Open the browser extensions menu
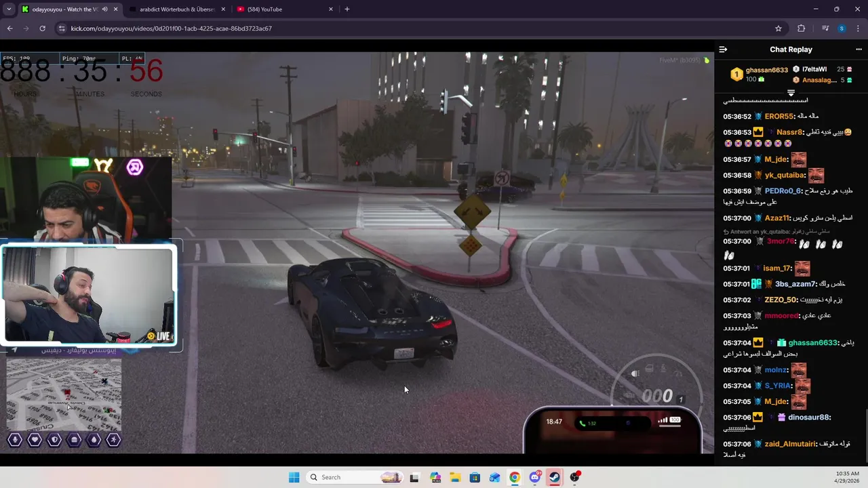The height and width of the screenshot is (488, 868). tap(802, 28)
